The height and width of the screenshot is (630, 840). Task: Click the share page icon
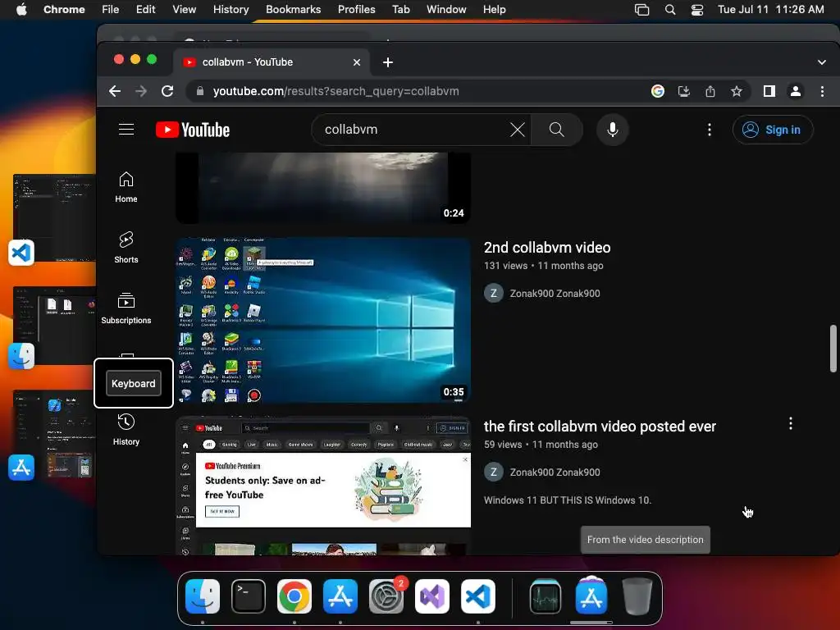710,91
